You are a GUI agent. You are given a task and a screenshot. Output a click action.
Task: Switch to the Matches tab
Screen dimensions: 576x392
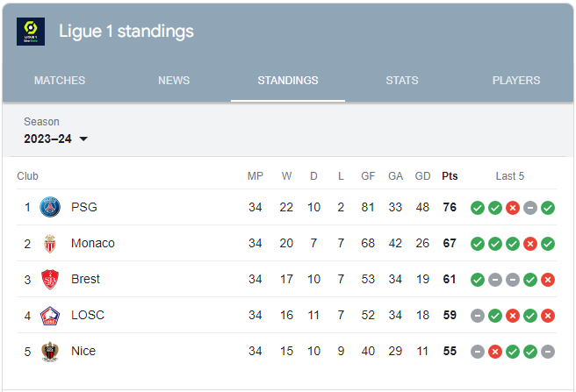(60, 81)
